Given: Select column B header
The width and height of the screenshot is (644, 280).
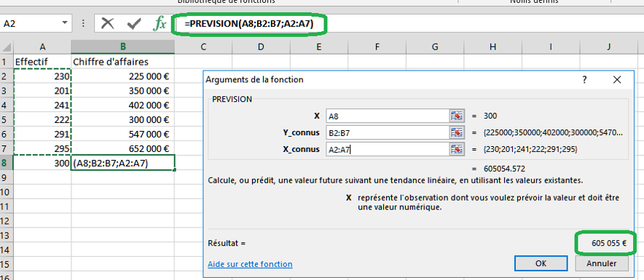Looking at the screenshot, I should [123, 47].
